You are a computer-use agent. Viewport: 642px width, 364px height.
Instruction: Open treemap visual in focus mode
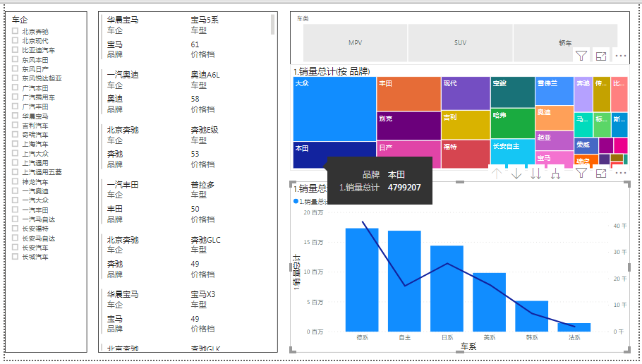coord(600,174)
